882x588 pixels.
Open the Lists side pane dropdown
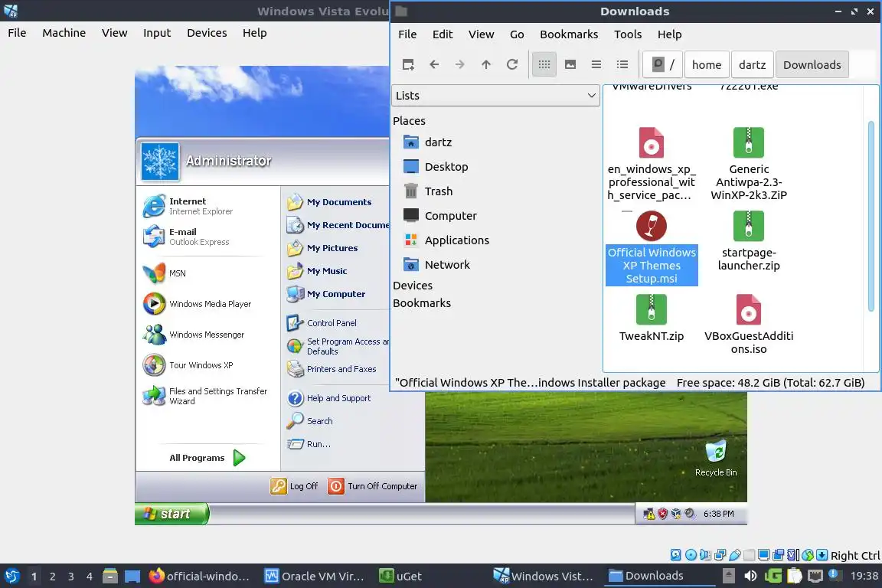click(495, 96)
